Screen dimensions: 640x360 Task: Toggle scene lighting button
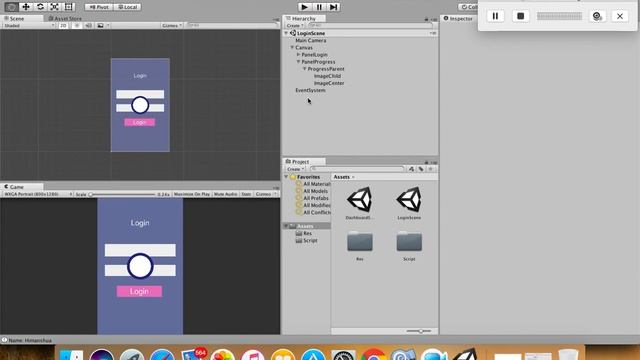pyautogui.click(x=76, y=25)
